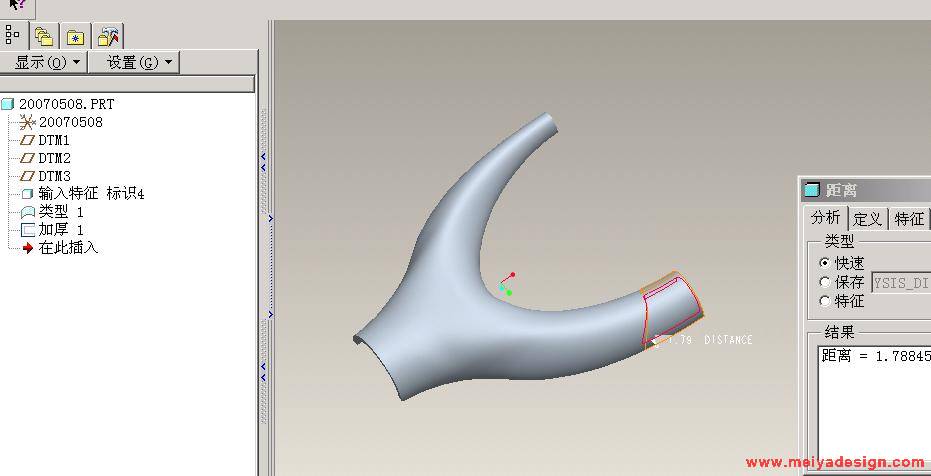Image resolution: width=931 pixels, height=476 pixels.
Task: Click the upper navigator sash collapse arrows
Action: pyautogui.click(x=264, y=161)
